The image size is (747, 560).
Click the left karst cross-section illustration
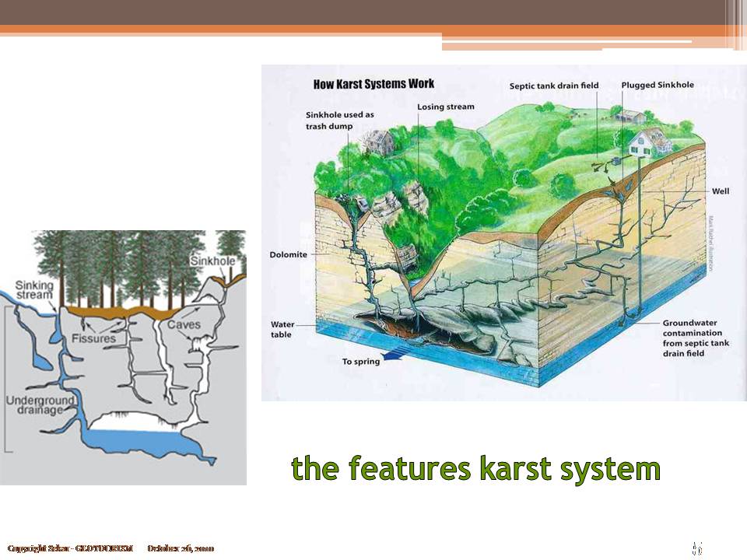[x=124, y=358]
